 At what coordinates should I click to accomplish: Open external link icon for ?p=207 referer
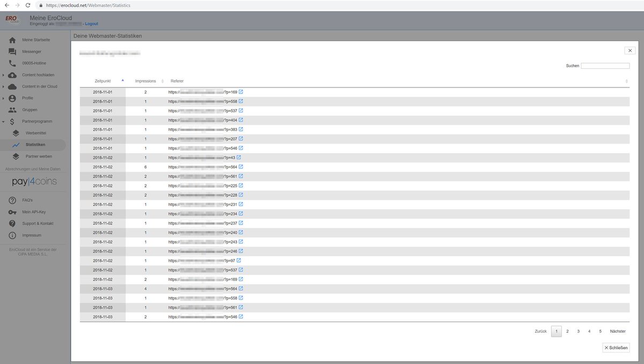pyautogui.click(x=241, y=139)
